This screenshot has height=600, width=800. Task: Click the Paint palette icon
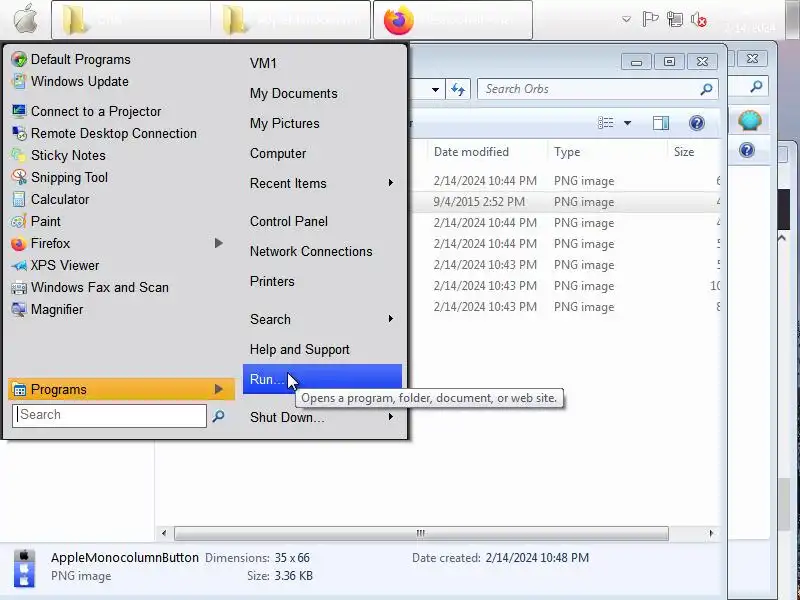point(19,221)
